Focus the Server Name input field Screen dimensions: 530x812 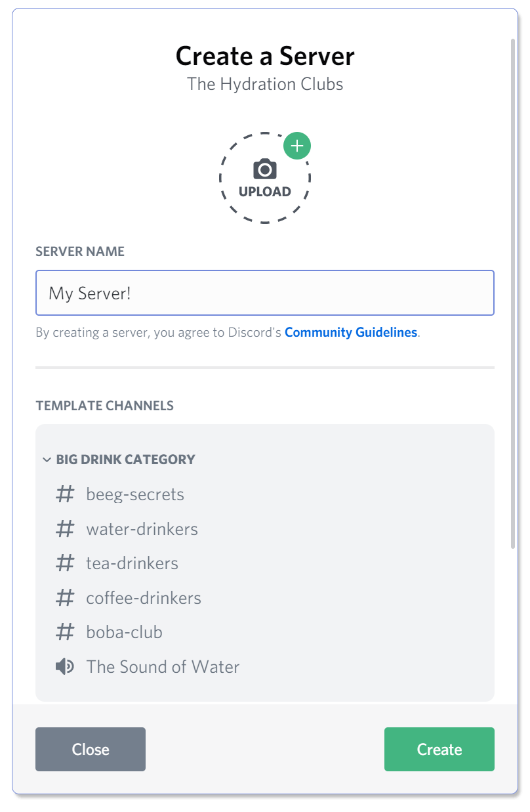point(265,293)
